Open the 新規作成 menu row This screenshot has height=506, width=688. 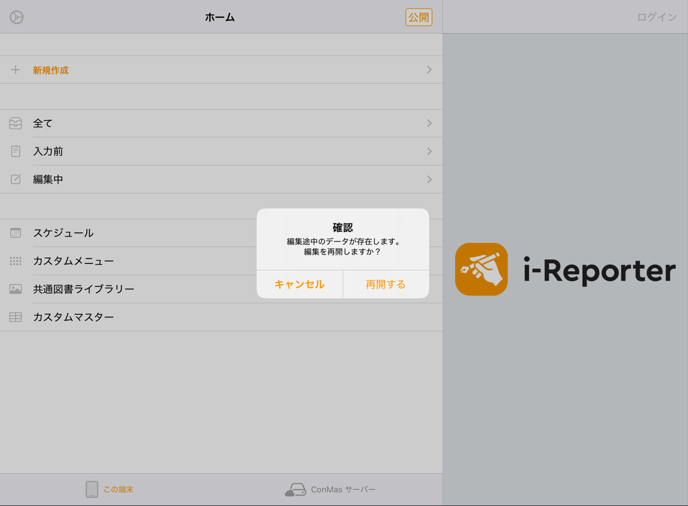click(x=221, y=70)
